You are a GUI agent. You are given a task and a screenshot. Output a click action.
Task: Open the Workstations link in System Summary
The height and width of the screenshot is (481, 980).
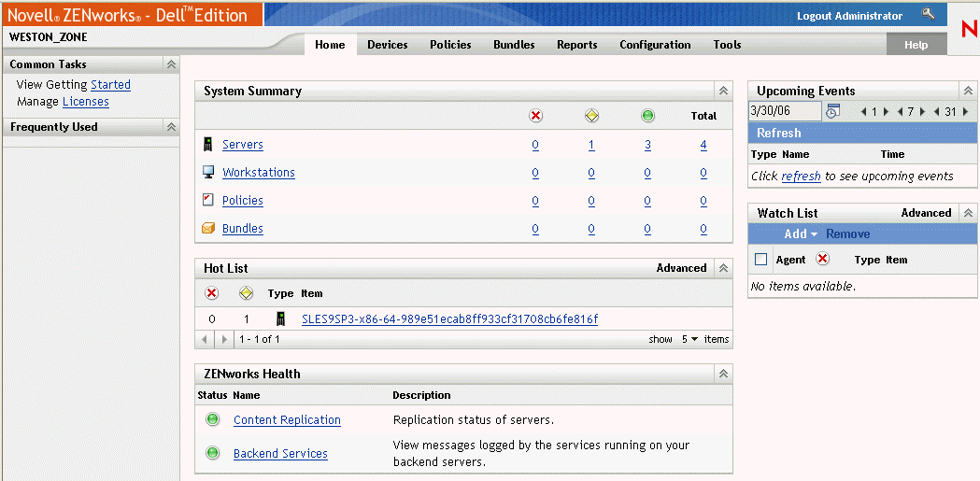click(259, 173)
